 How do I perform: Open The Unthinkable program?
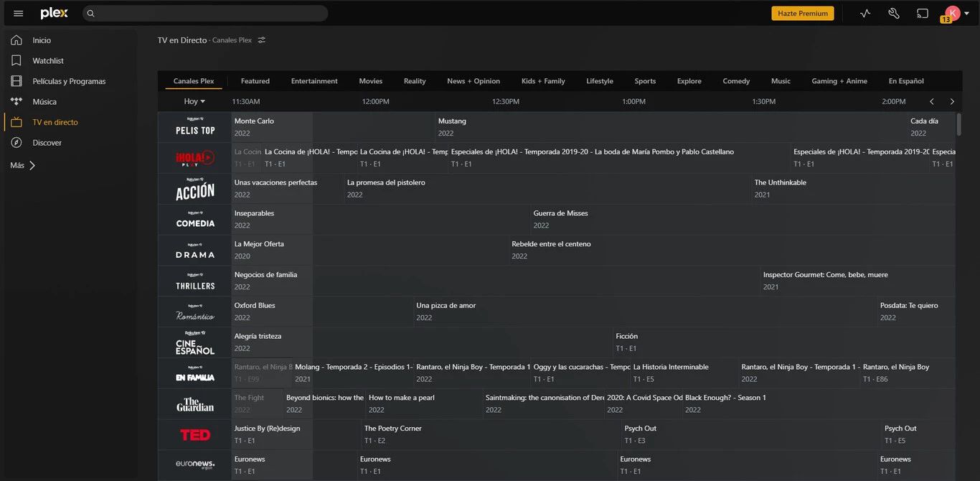point(854,189)
